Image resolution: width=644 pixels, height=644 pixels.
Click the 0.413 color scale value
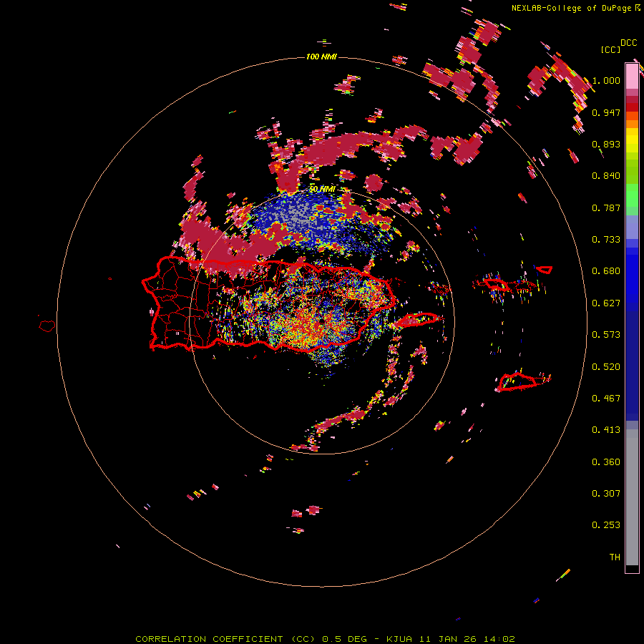point(606,430)
